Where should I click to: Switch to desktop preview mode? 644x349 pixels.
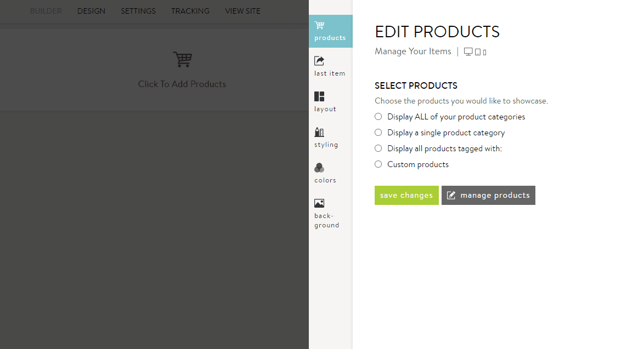click(468, 51)
